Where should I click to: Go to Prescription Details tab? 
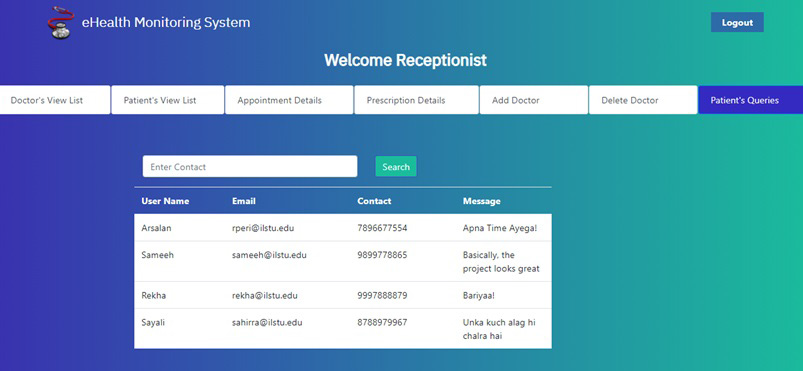pyautogui.click(x=416, y=100)
